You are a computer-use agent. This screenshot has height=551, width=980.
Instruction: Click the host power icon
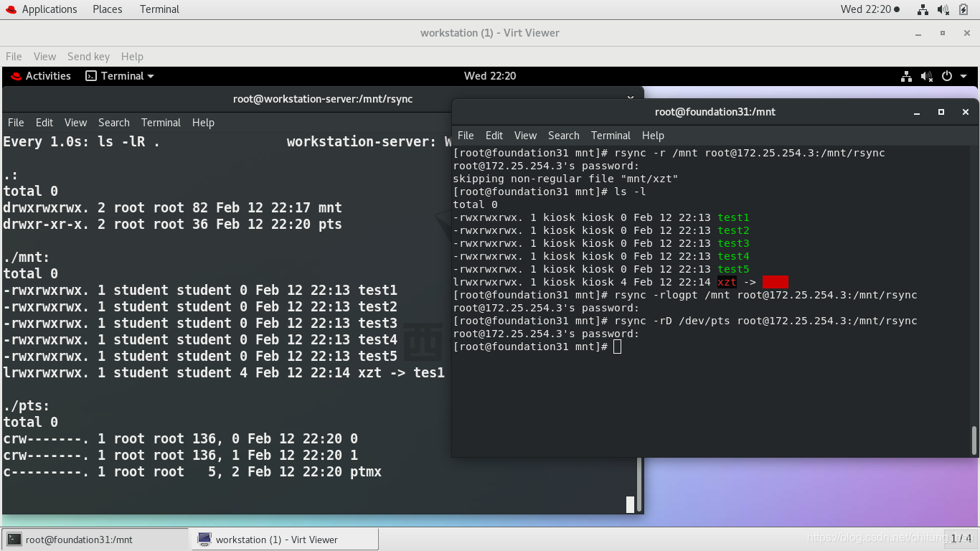click(x=964, y=9)
